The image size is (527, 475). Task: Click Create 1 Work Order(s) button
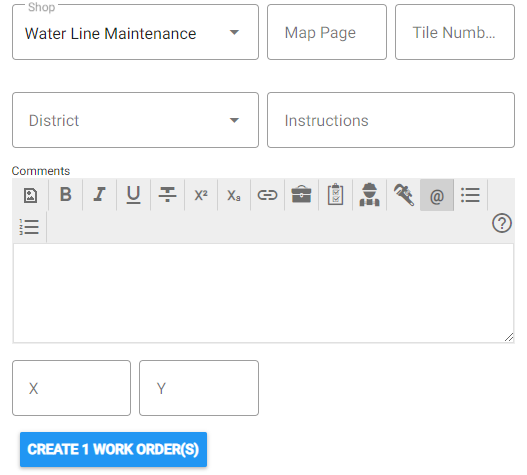[113, 449]
